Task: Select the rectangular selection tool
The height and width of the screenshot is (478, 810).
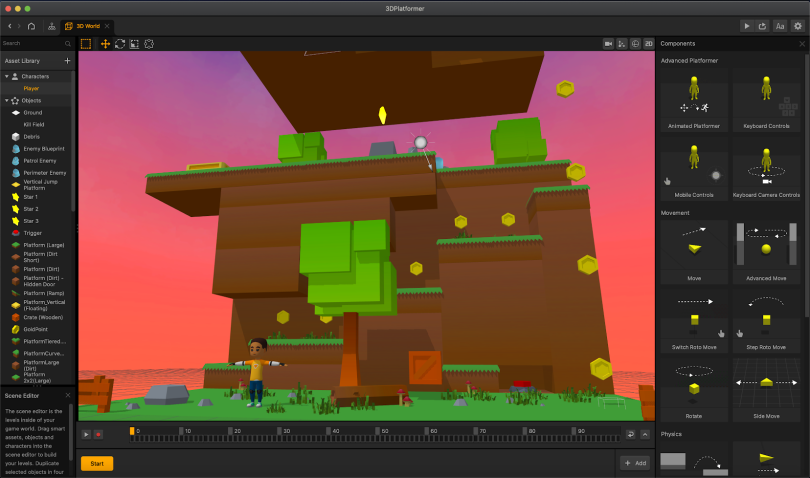Action: [86, 44]
